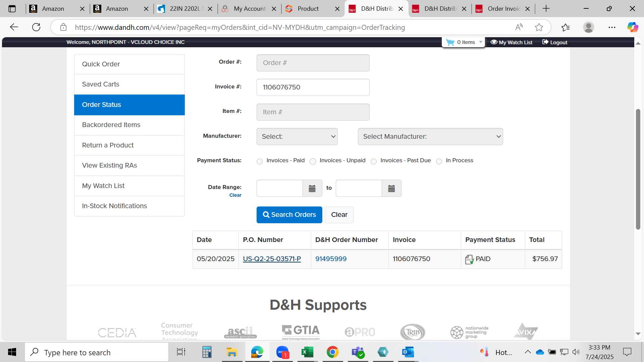Open File Explorer from the taskbar
The image size is (644, 362).
point(232,352)
